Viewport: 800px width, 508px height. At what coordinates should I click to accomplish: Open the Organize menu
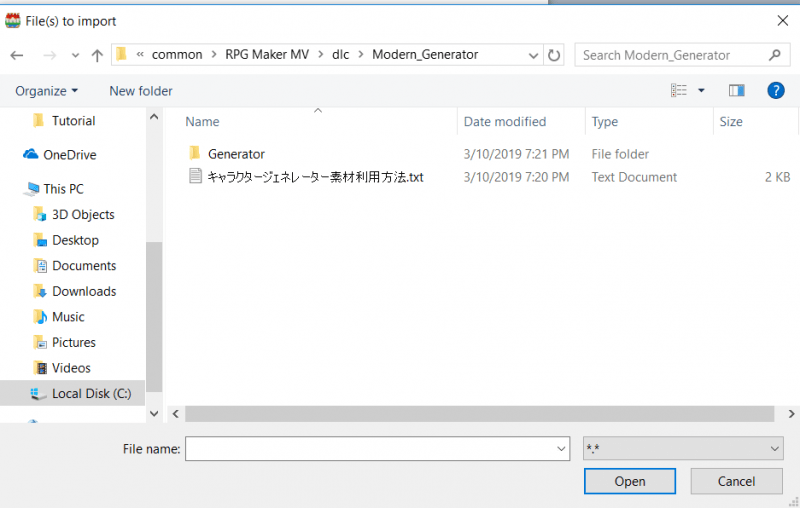point(46,91)
